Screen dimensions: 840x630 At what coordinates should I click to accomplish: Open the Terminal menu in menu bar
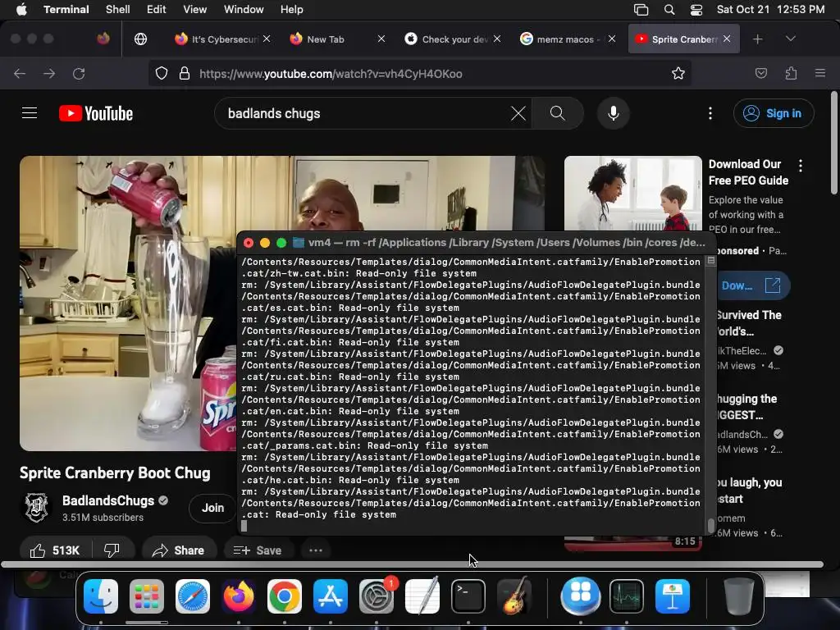coord(66,9)
